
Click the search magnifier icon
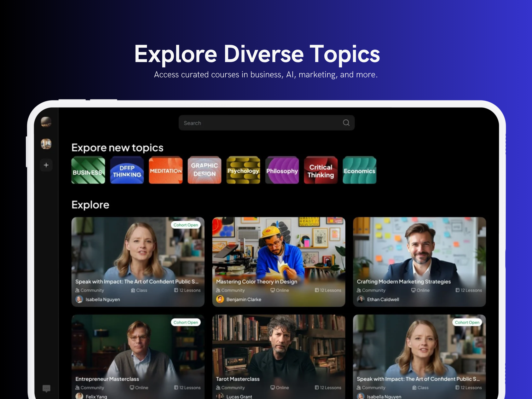point(346,123)
